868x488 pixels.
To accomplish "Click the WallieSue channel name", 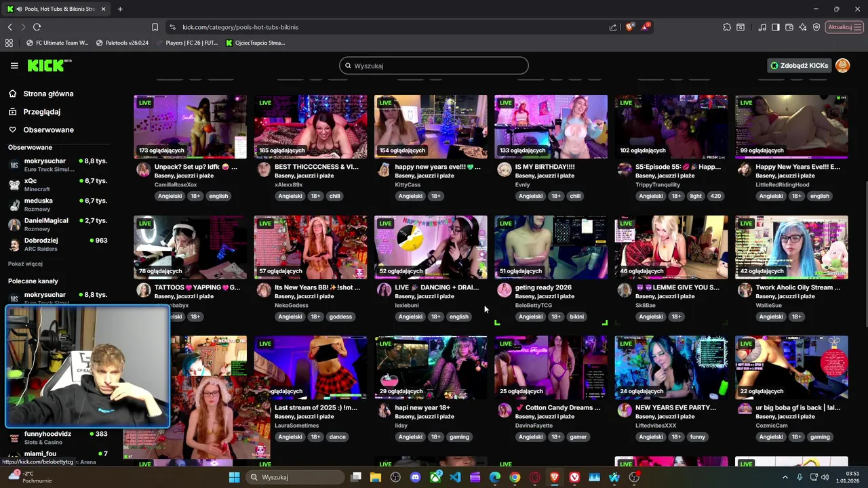I will coord(769,305).
